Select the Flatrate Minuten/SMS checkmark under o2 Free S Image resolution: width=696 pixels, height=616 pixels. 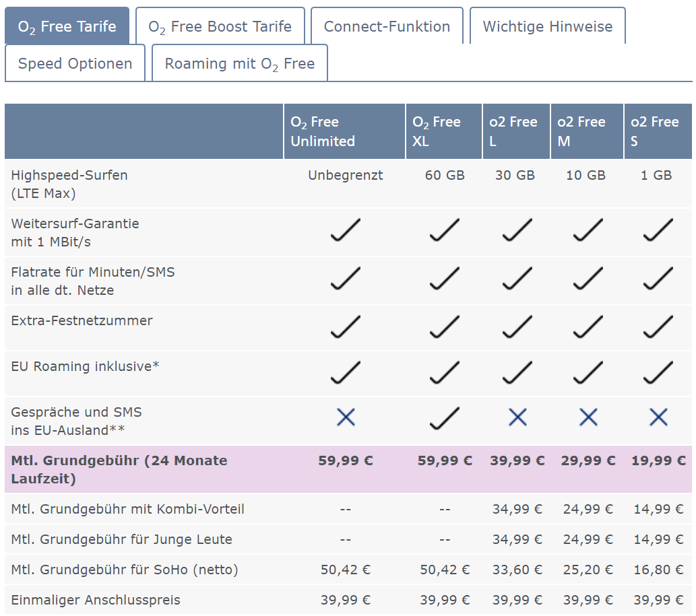(658, 279)
